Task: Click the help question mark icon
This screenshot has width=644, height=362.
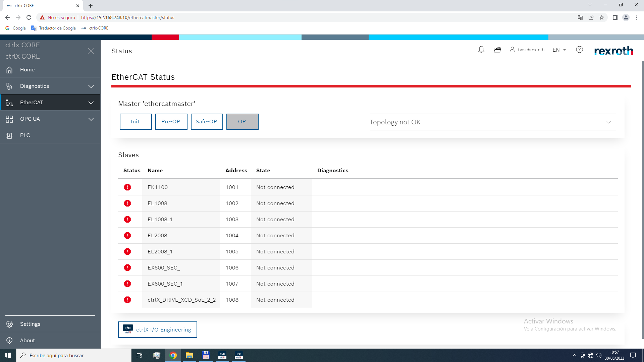Action: [579, 50]
